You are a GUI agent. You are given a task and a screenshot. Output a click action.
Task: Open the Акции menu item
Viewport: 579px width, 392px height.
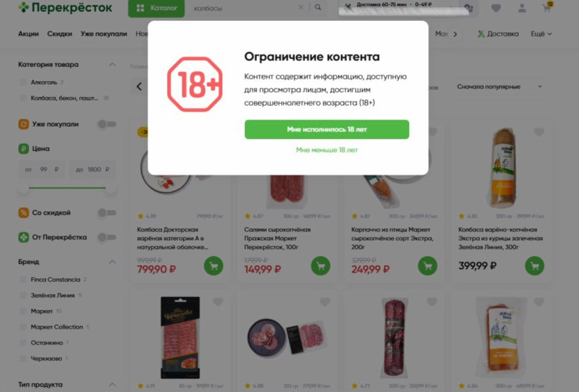[x=28, y=34]
